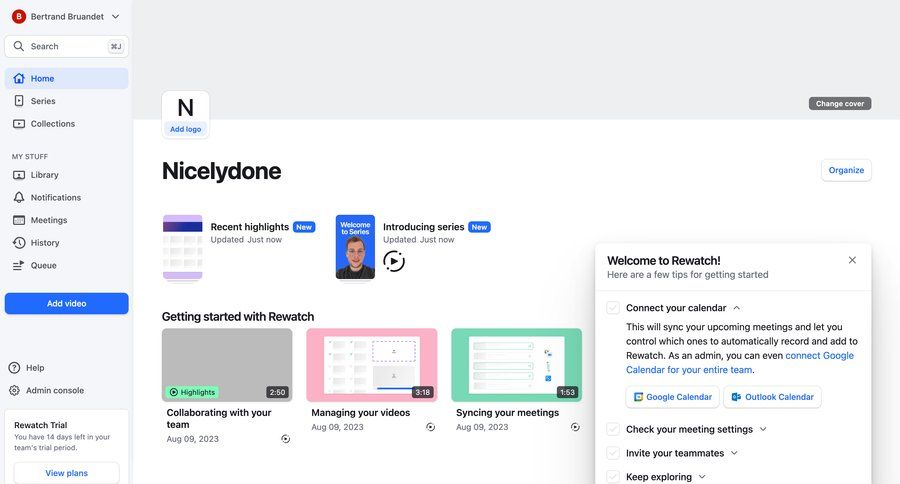Click Add logo under the N tile
This screenshot has width=900, height=484.
tap(185, 129)
